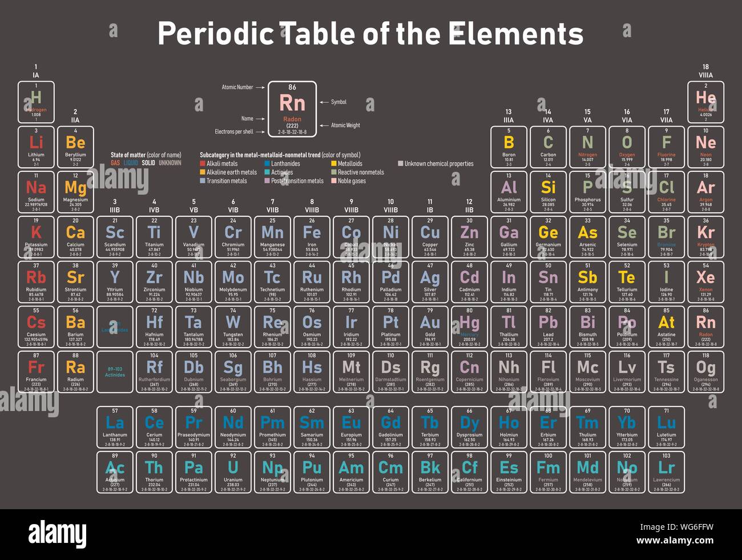742x560 pixels.
Task: Click the Lead (Pb) element cell
Action: tap(548, 327)
